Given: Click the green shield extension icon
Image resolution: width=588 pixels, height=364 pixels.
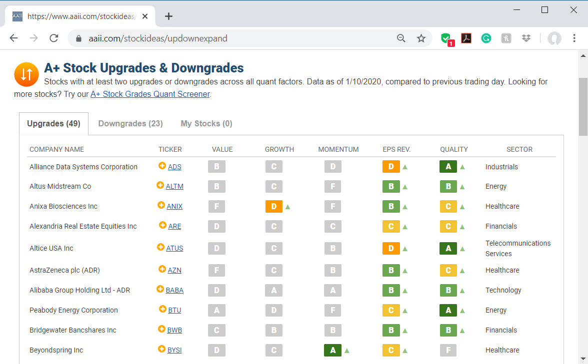Looking at the screenshot, I should [445, 38].
